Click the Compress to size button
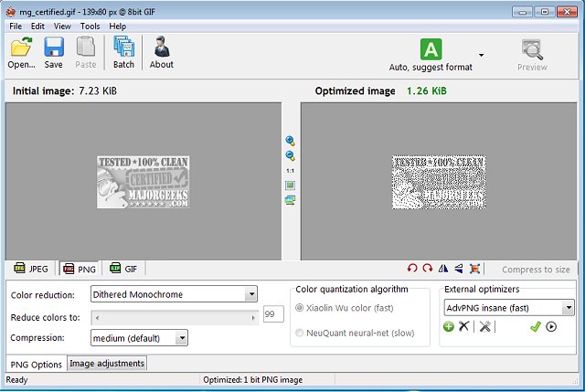585x392 pixels. tap(536, 270)
